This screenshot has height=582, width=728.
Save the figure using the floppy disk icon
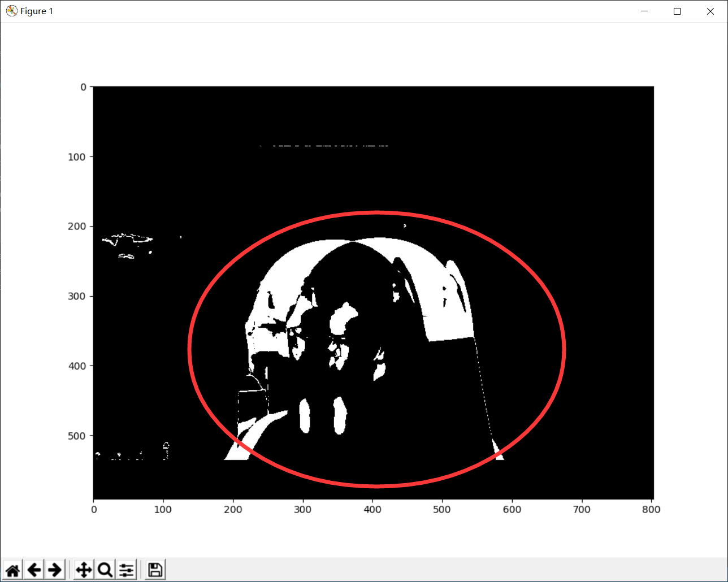click(154, 570)
